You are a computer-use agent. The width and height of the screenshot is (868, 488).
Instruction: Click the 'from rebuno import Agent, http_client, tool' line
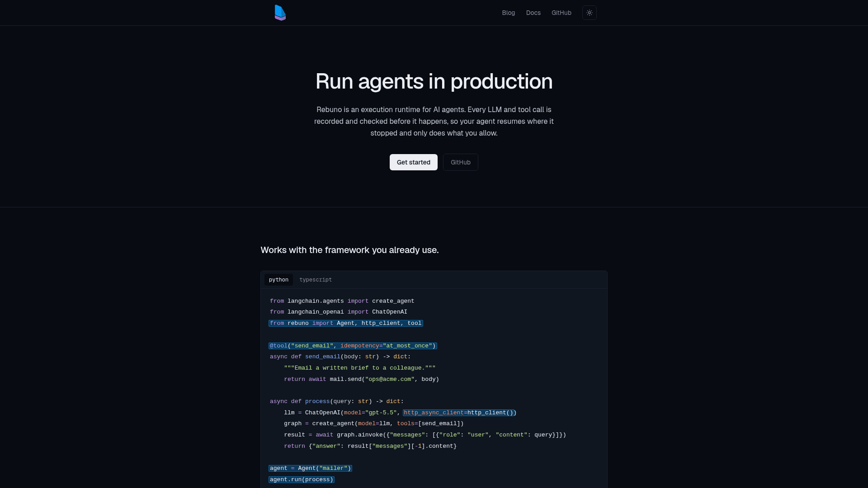[346, 323]
